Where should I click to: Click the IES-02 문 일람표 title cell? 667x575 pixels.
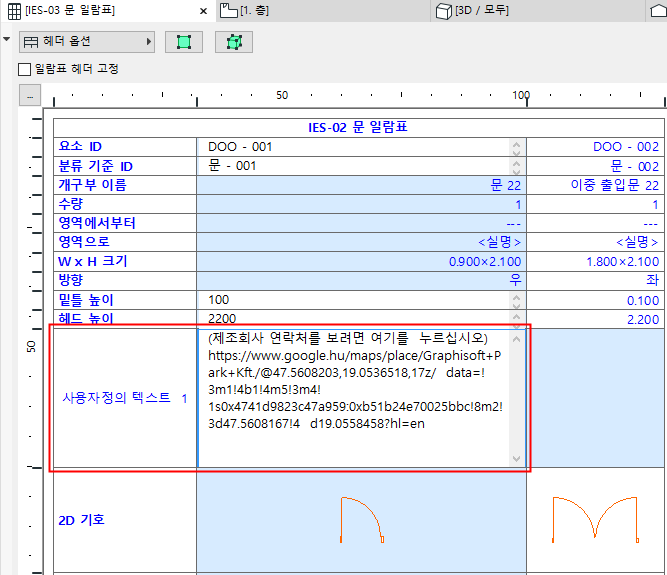click(x=358, y=127)
